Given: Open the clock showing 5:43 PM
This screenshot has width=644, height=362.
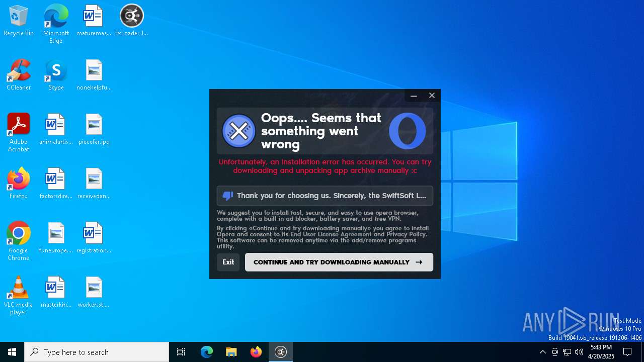Looking at the screenshot, I should click(x=601, y=352).
